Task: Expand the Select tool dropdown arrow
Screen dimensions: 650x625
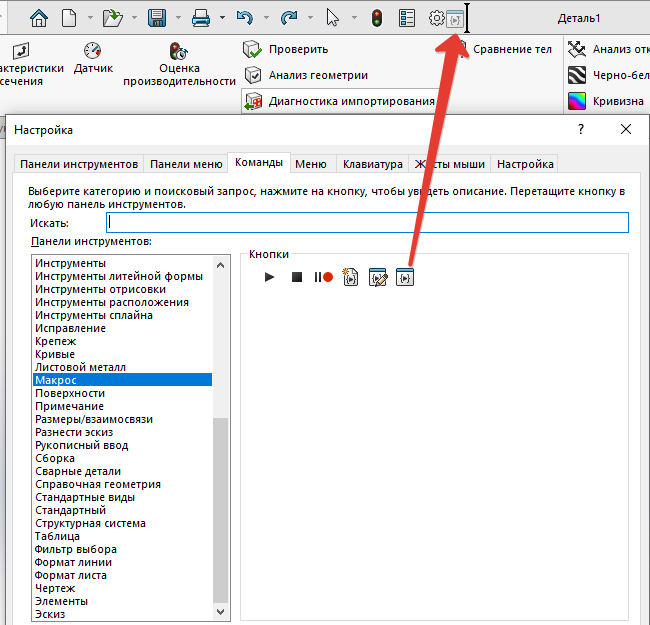Action: coord(354,18)
